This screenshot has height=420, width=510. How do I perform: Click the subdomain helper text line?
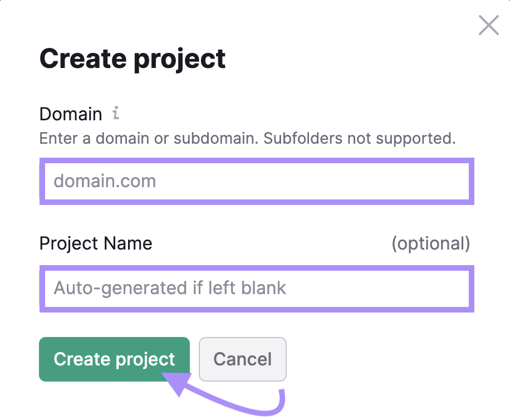click(249, 138)
